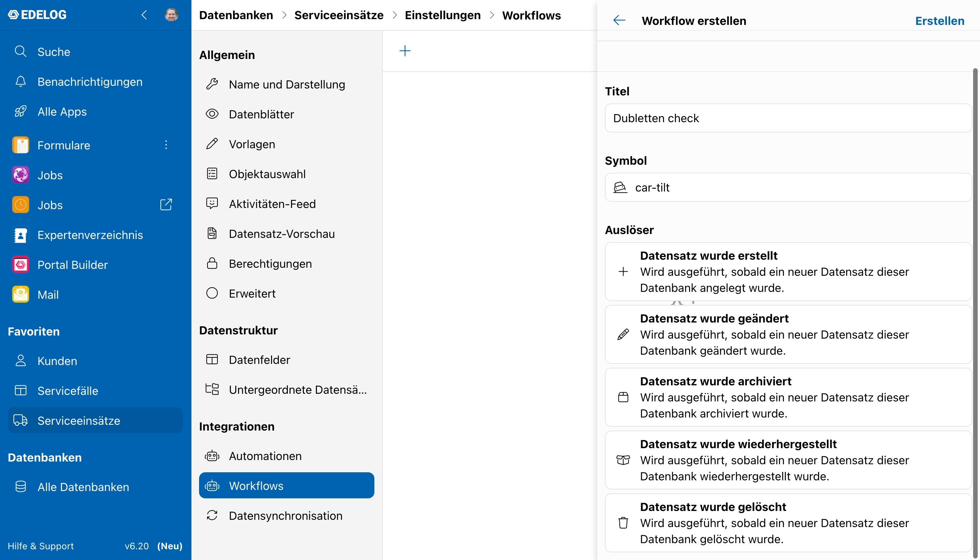Image resolution: width=980 pixels, height=560 pixels.
Task: Click Einstellungen breadcrumb
Action: 443,15
